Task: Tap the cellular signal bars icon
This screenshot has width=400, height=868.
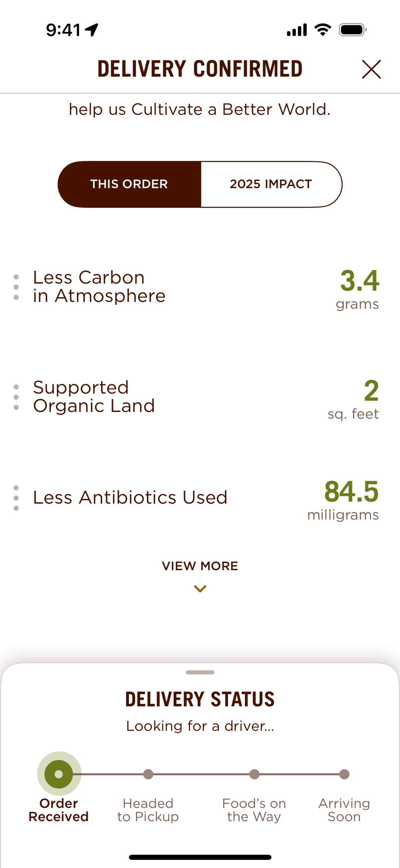Action: point(297,30)
